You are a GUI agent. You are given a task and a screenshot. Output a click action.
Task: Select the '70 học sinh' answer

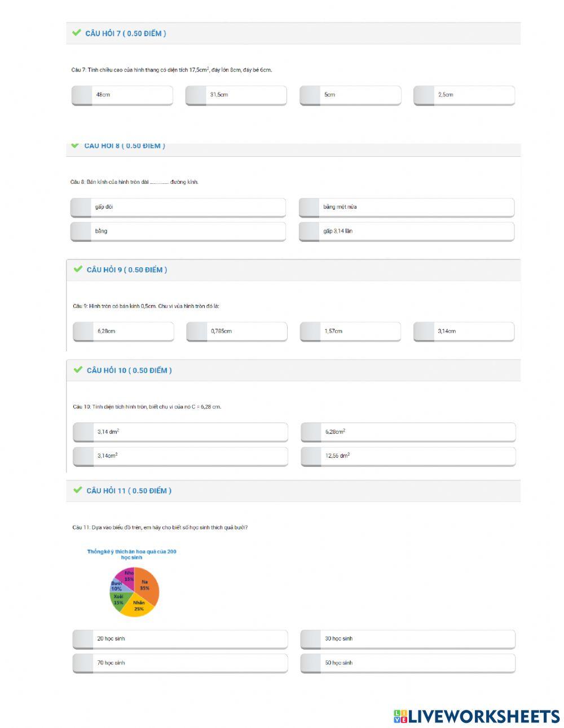(180, 663)
